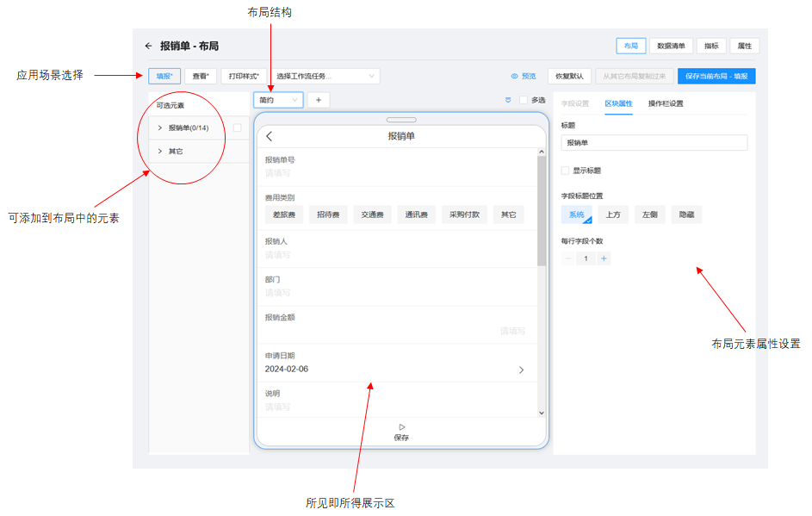Click the collapse icon left of 多选
The height and width of the screenshot is (516, 812).
508,100
